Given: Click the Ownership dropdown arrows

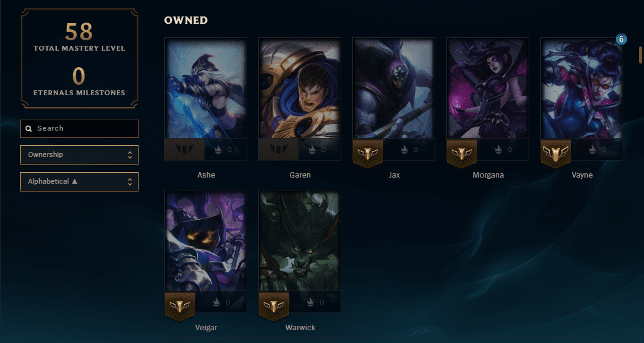Looking at the screenshot, I should [130, 155].
